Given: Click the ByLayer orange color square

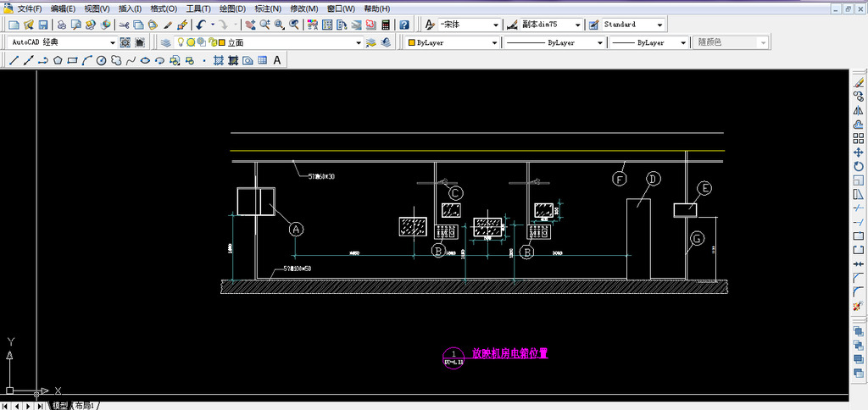Looking at the screenshot, I should [x=411, y=42].
